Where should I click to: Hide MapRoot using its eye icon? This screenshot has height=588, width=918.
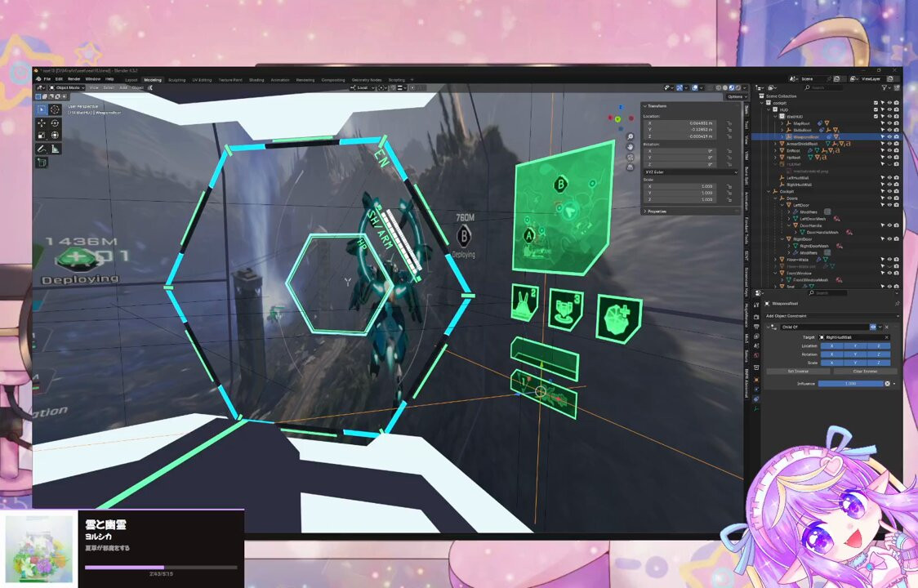pyautogui.click(x=889, y=123)
